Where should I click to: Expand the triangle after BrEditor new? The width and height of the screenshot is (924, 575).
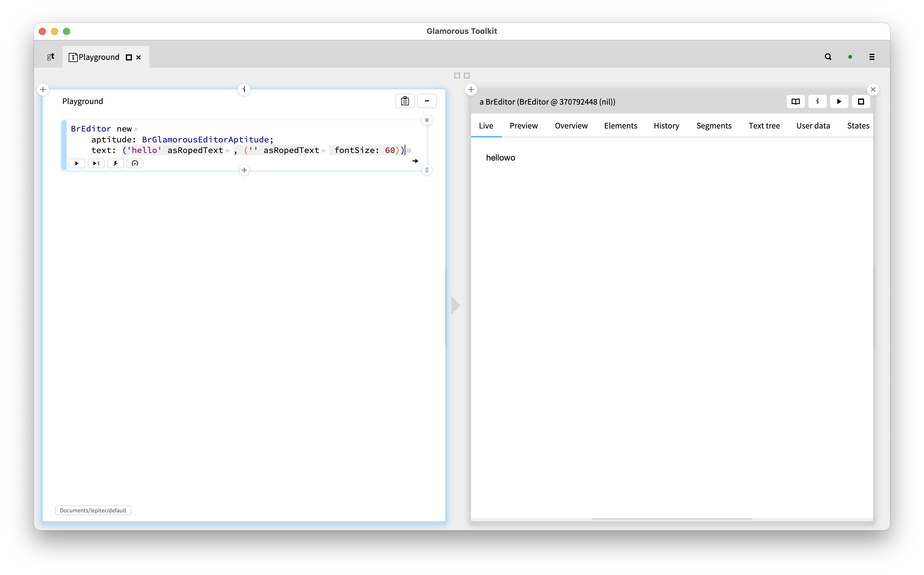point(136,128)
